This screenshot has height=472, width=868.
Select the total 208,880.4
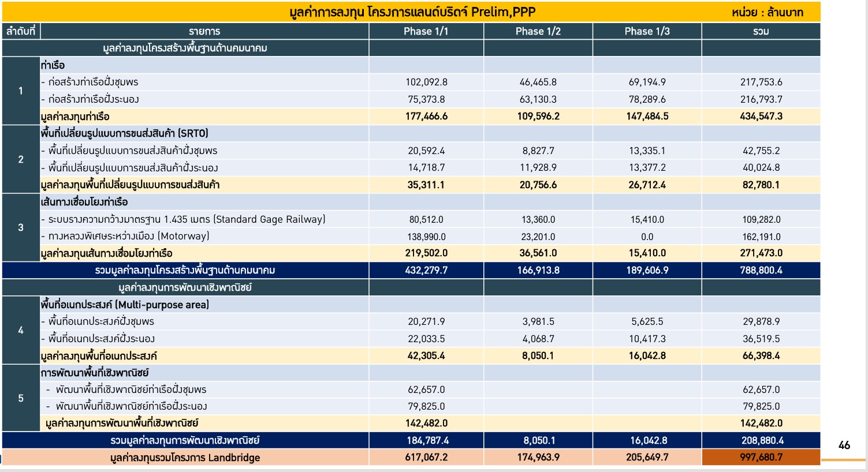[761, 440]
